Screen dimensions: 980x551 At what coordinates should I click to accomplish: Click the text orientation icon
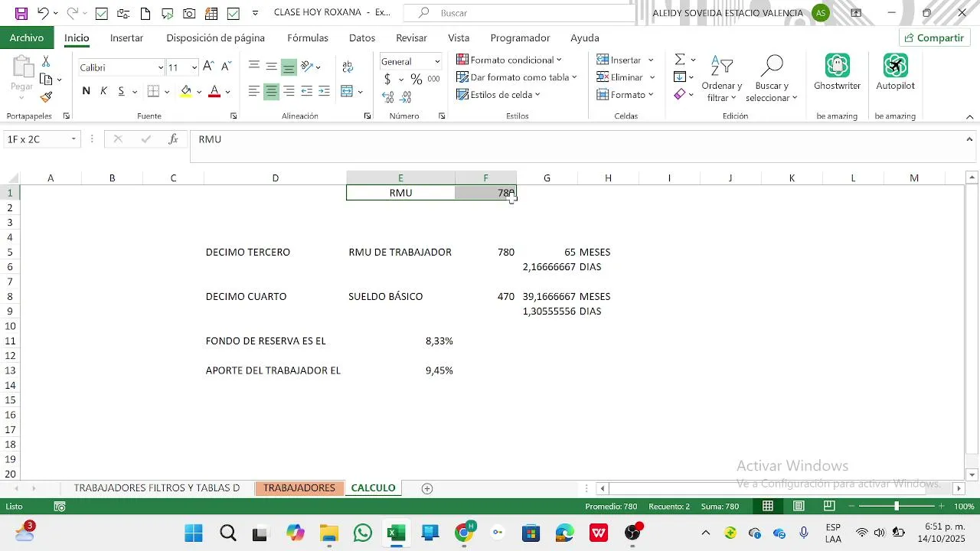pos(307,67)
